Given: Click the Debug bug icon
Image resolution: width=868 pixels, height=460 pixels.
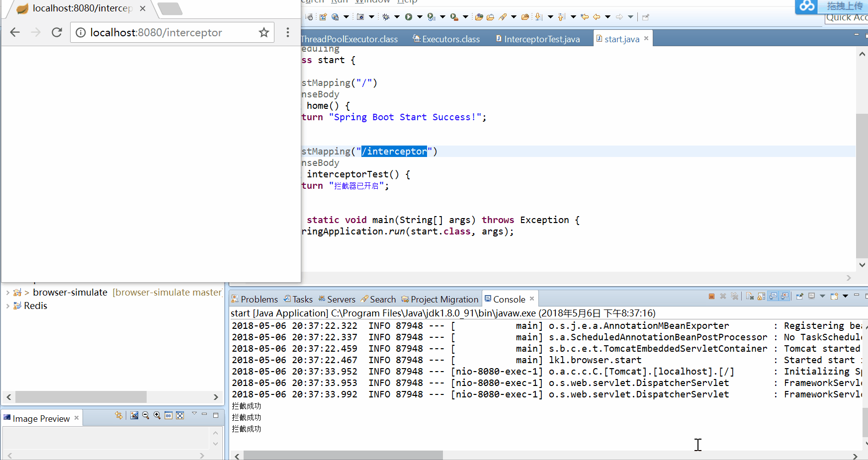Looking at the screenshot, I should 386,17.
